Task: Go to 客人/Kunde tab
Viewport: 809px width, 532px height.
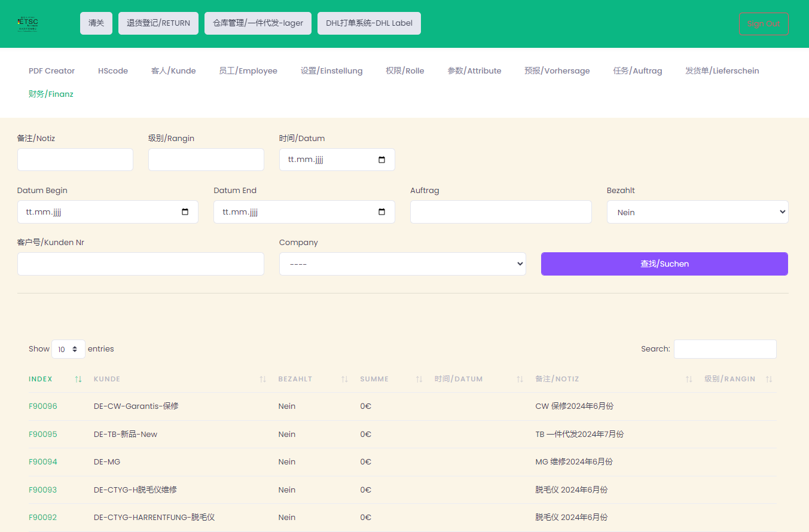Action: tap(173, 71)
